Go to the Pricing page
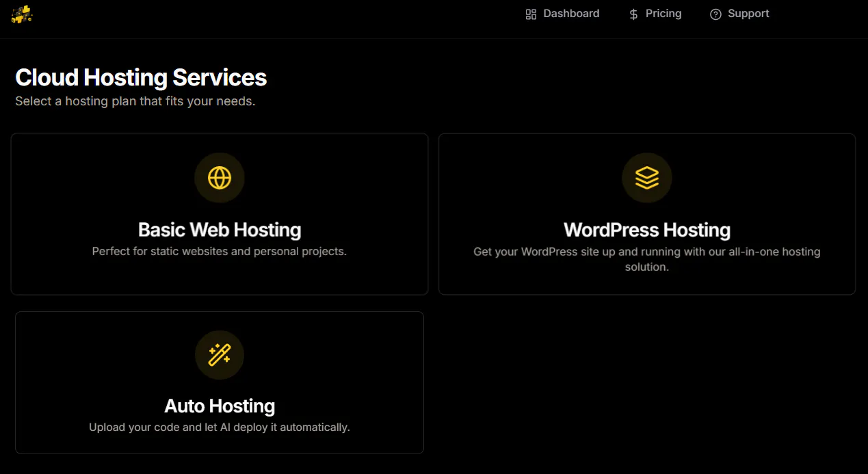868x474 pixels. [x=655, y=14]
